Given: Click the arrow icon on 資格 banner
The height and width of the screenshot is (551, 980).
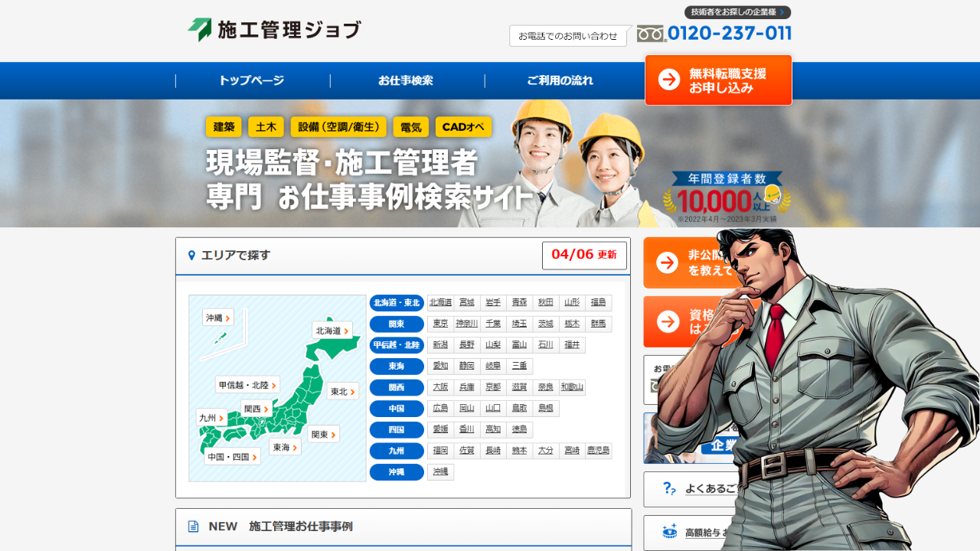Looking at the screenshot, I should pos(668,321).
